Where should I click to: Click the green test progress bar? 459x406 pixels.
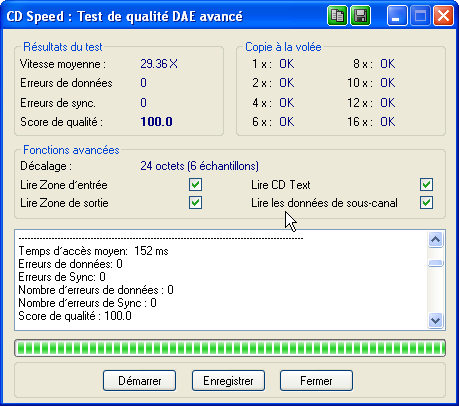230,348
